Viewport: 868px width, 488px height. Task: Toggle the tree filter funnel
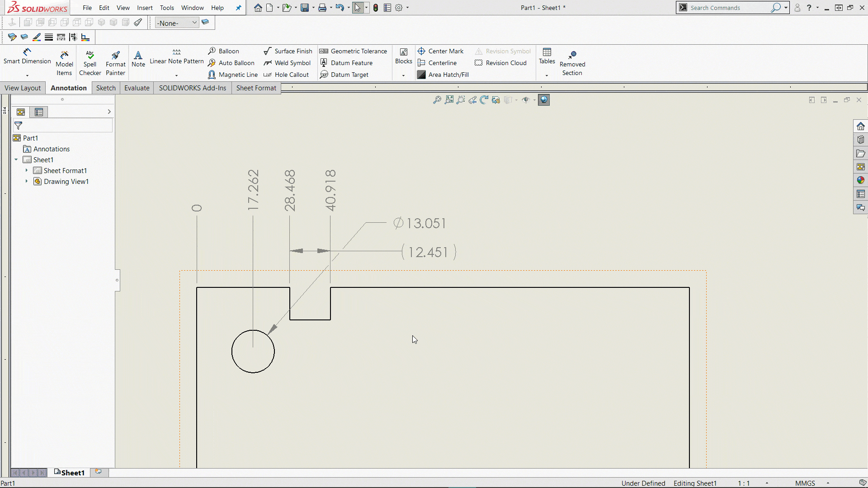pos(19,126)
